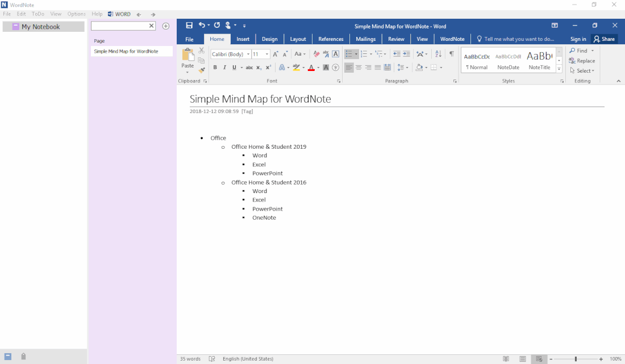625x364 pixels.
Task: Collapse the ribbon with chevron
Action: tap(618, 81)
